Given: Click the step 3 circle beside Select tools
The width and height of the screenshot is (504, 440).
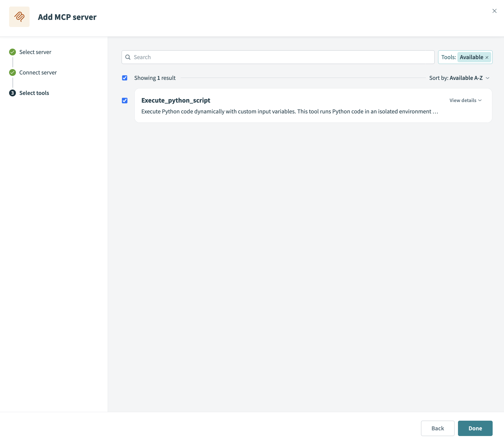Looking at the screenshot, I should (13, 93).
